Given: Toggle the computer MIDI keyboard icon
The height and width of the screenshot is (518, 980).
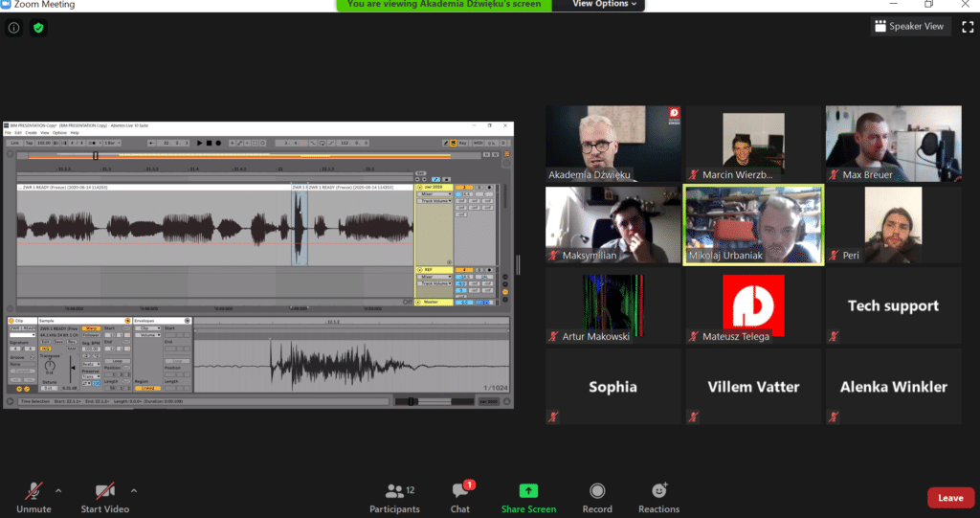Looking at the screenshot, I should click(x=453, y=144).
